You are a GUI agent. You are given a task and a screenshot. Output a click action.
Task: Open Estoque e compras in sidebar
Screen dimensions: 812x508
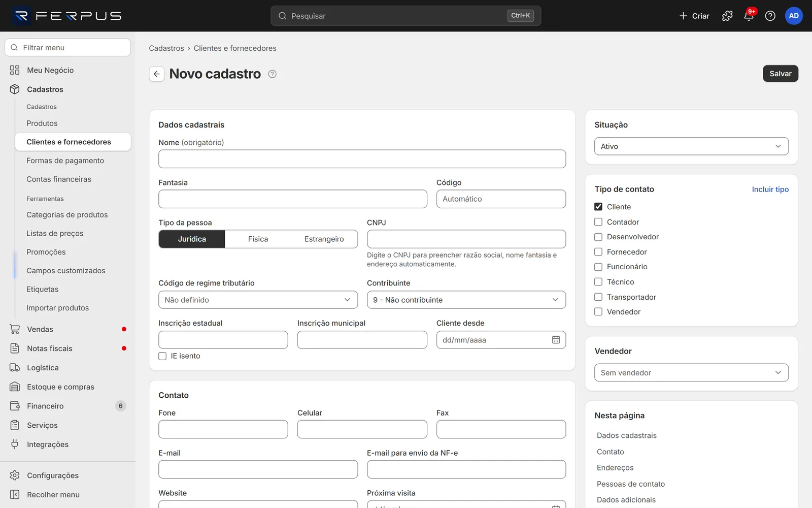(x=68, y=387)
